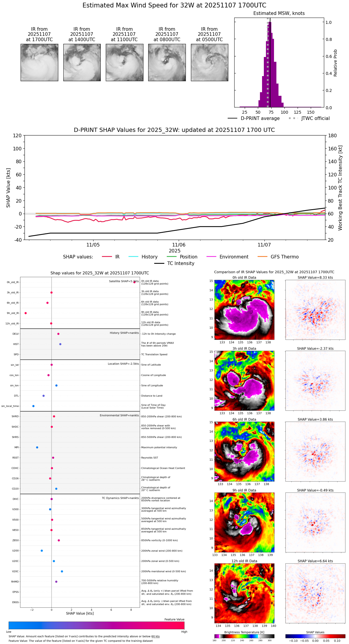The width and height of the screenshot is (349, 644).
Task: Click the SHAP Value [kts] x-axis label
Action: click(80, 613)
